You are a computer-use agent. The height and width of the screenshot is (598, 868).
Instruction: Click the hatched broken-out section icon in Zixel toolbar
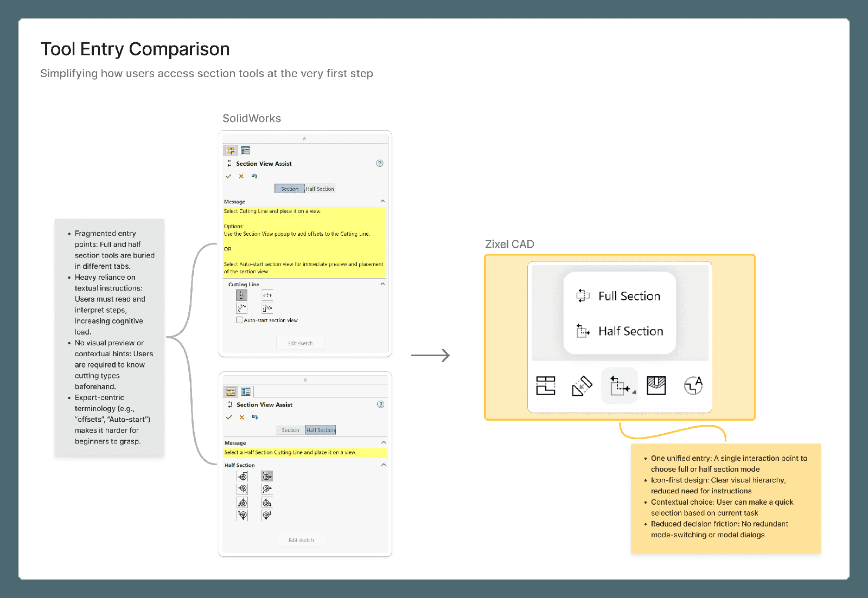point(656,385)
